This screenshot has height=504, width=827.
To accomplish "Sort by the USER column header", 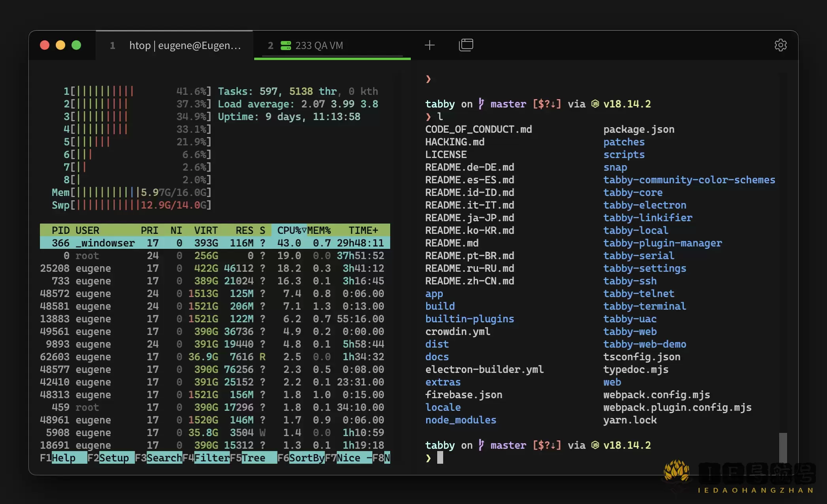I will tap(87, 230).
